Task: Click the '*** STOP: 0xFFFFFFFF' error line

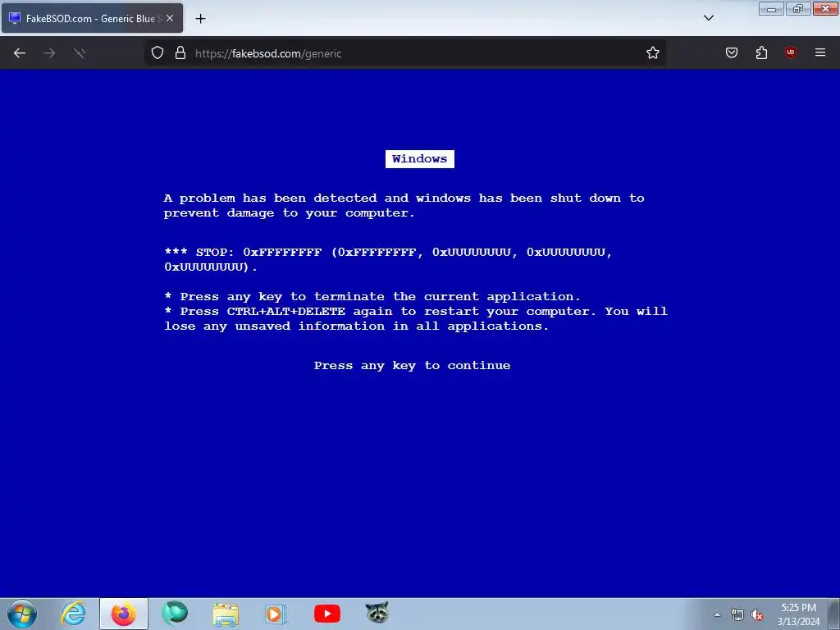Action: coord(388,259)
